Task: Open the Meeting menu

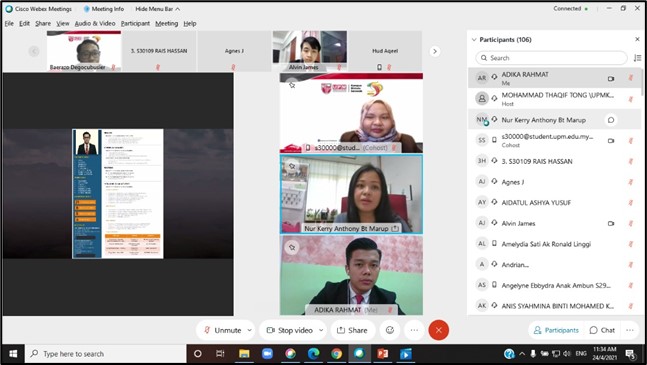Action: point(166,24)
